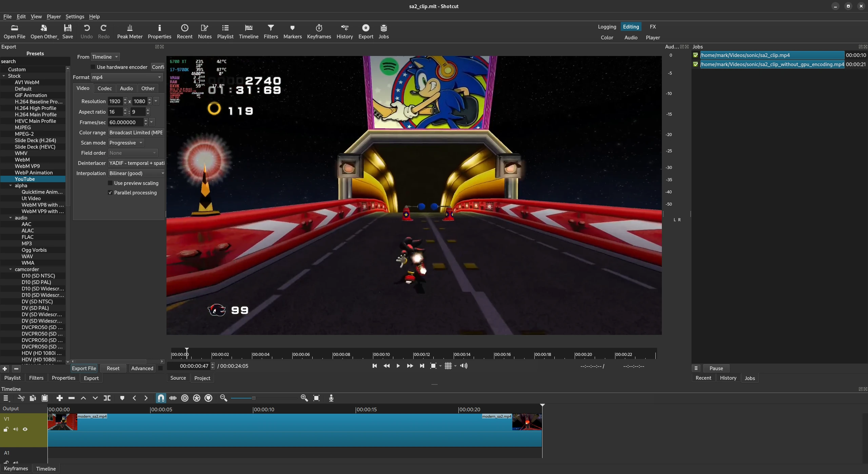This screenshot has width=868, height=474.
Task: Cut the selection with timeline scissors icon
Action: tap(21, 398)
